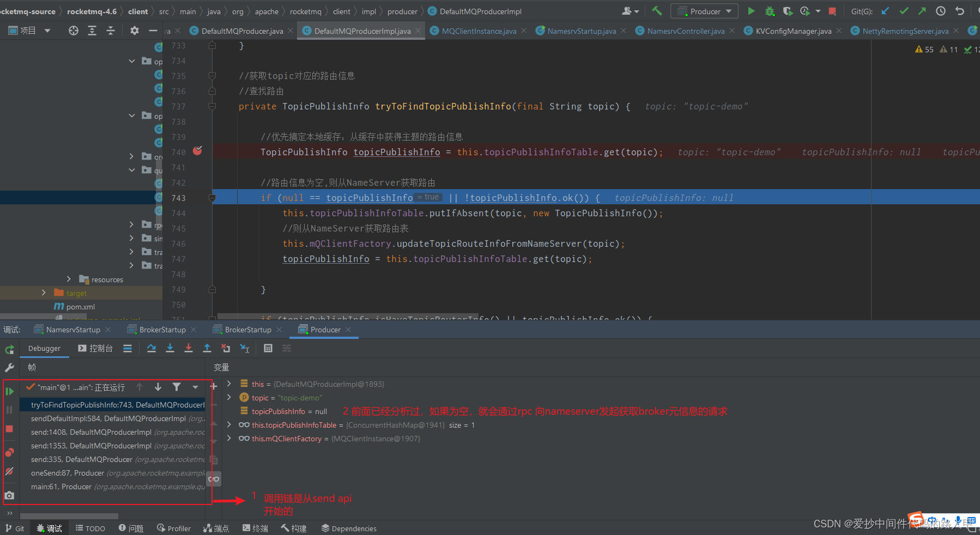This screenshot has width=980, height=535.
Task: Open the Profiler tool window
Action: pyautogui.click(x=174, y=528)
